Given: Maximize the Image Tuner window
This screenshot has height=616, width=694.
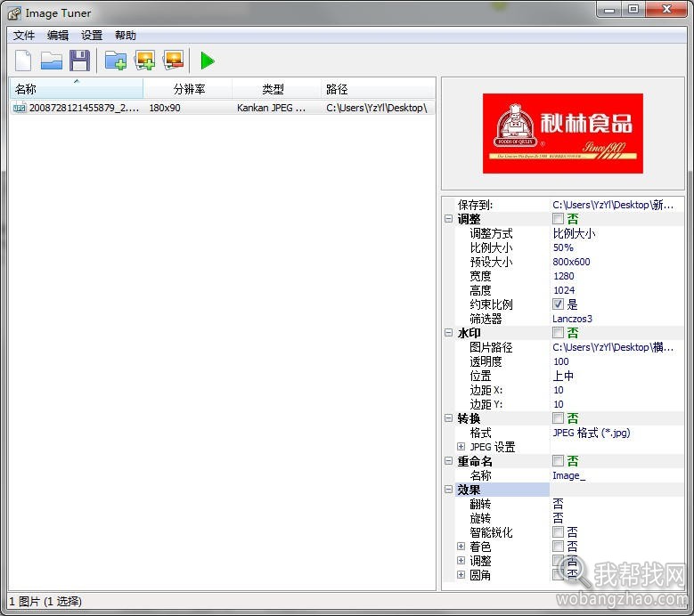Looking at the screenshot, I should pyautogui.click(x=633, y=9).
